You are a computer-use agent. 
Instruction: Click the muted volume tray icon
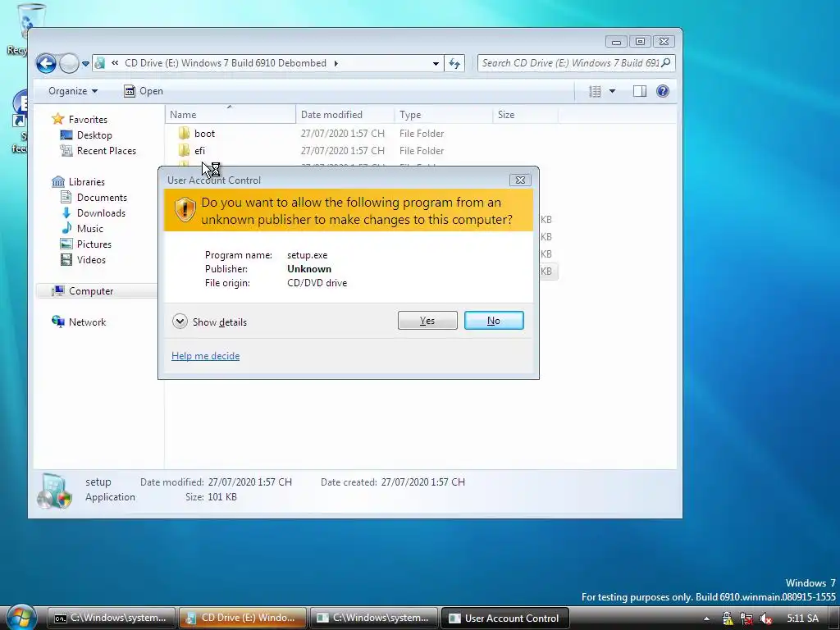click(x=766, y=619)
